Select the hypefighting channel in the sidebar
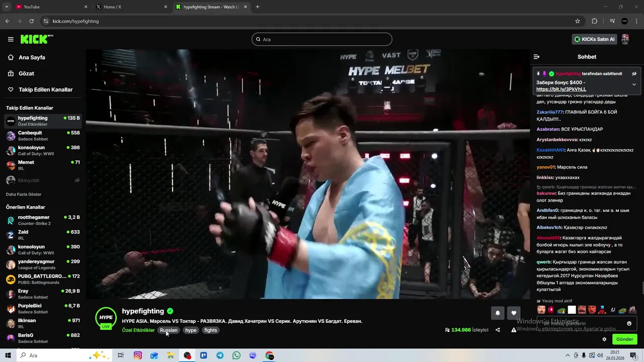 43,121
